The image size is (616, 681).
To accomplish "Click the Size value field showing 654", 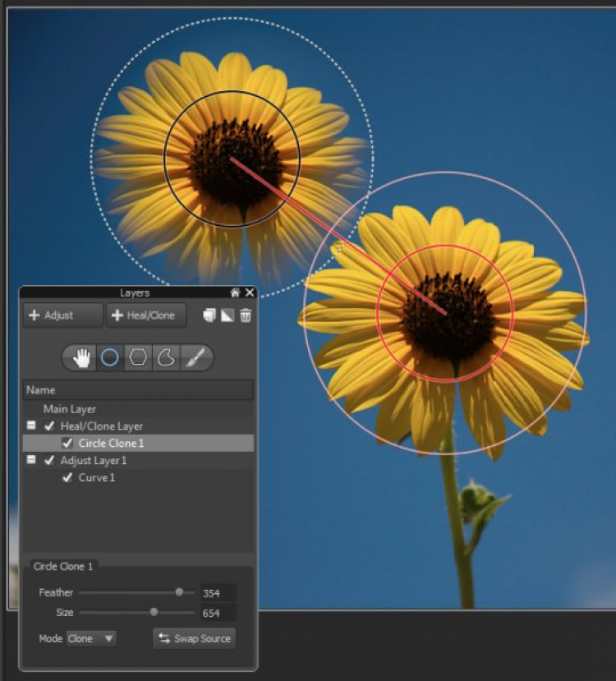I will click(218, 613).
